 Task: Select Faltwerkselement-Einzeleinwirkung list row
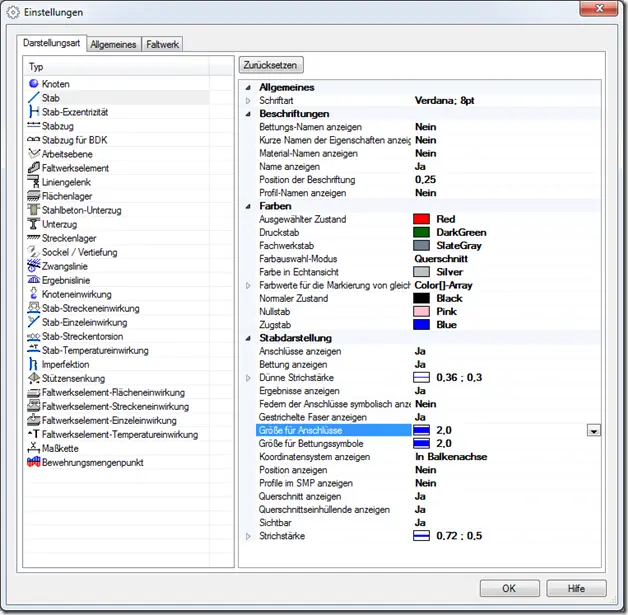(x=117, y=420)
